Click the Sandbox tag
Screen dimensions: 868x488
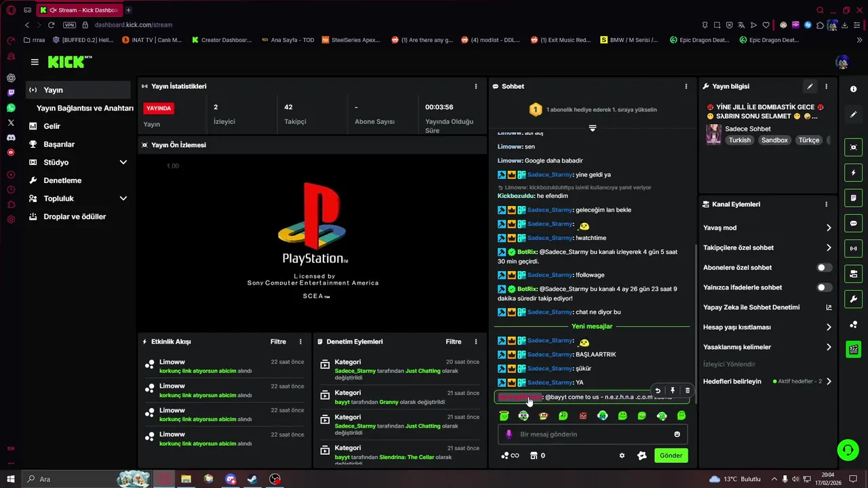[774, 140]
